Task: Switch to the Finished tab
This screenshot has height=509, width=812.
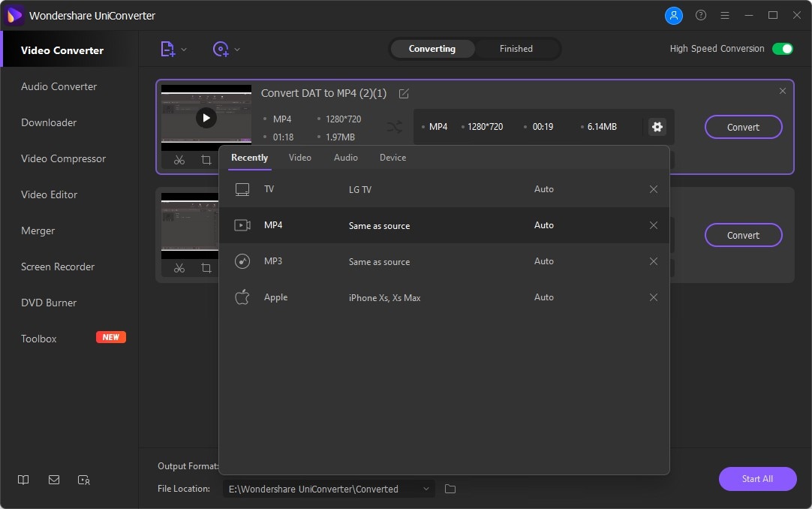Action: [x=516, y=49]
